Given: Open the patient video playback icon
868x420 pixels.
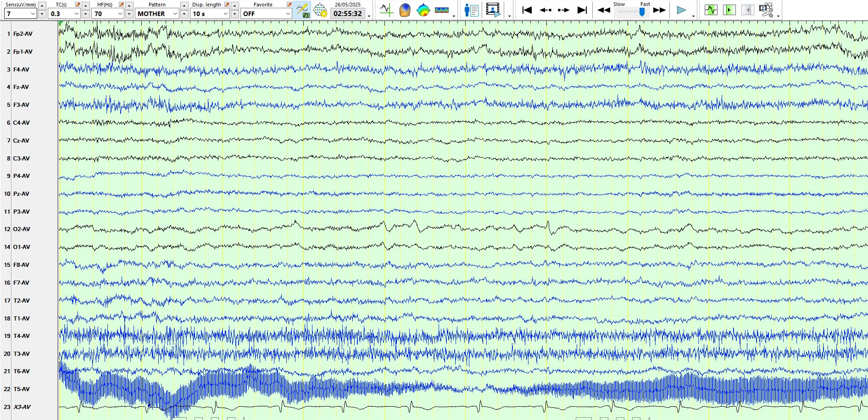Looking at the screenshot, I should 493,10.
